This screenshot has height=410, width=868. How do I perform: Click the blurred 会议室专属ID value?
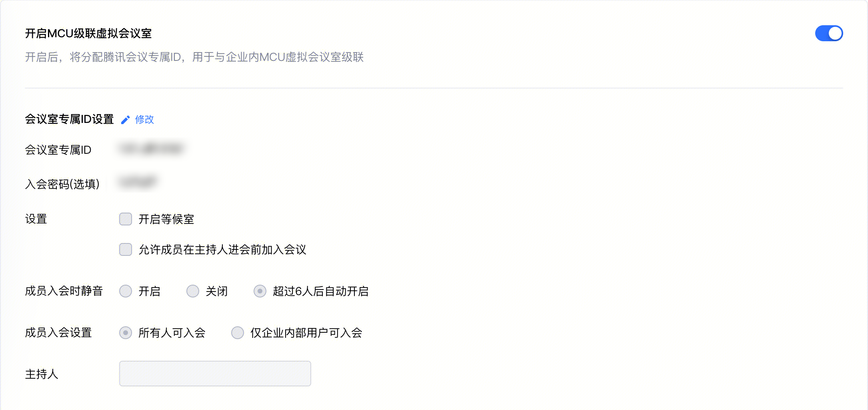click(x=151, y=149)
